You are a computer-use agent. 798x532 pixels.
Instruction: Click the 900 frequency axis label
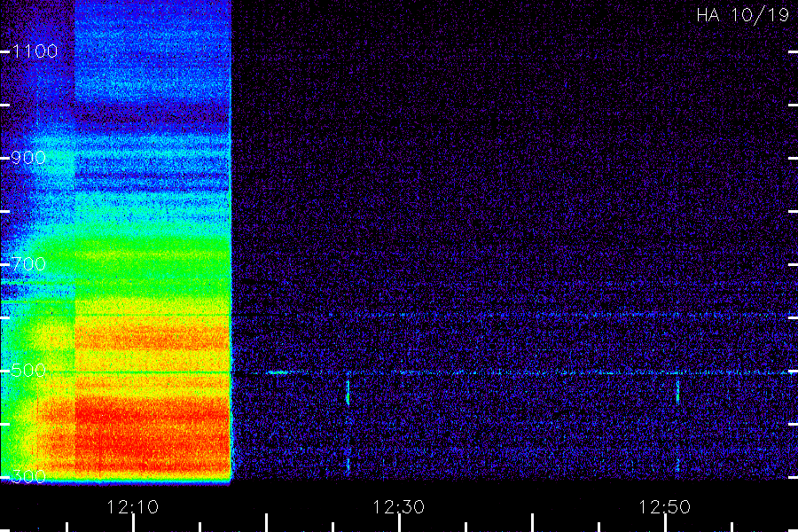(x=28, y=158)
